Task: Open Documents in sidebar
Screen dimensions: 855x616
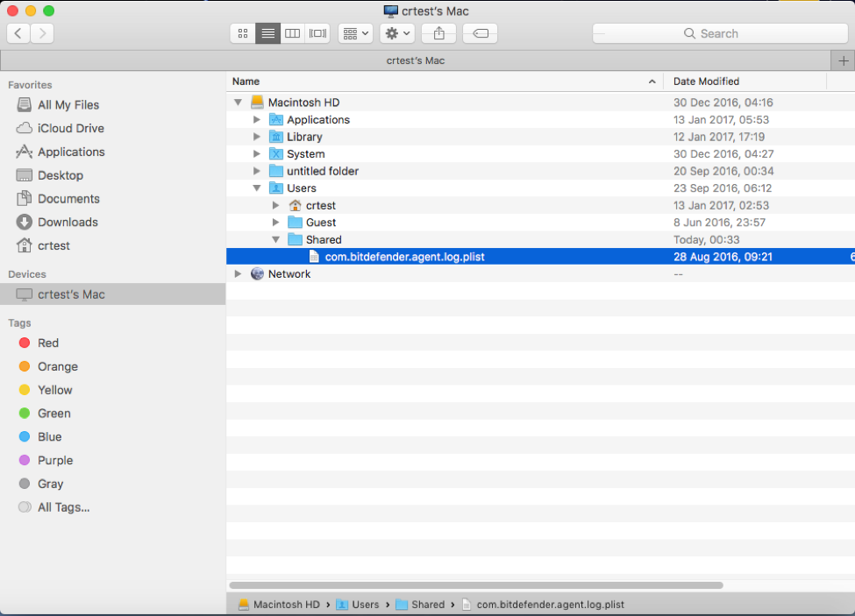Action: point(68,199)
